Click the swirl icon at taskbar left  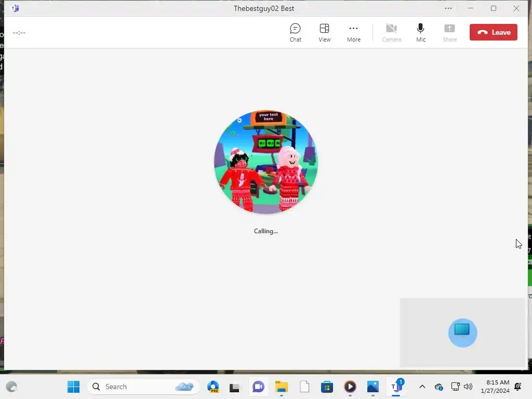[x=12, y=387]
